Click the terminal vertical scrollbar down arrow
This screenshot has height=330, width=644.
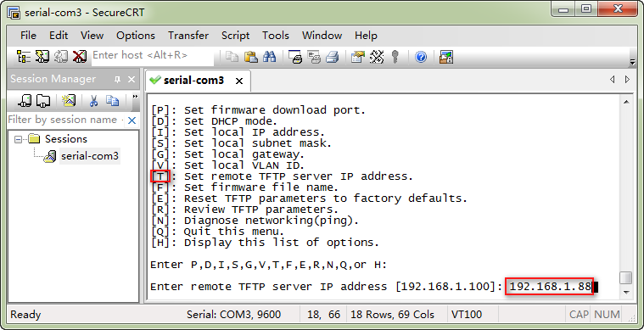pyautogui.click(x=626, y=292)
